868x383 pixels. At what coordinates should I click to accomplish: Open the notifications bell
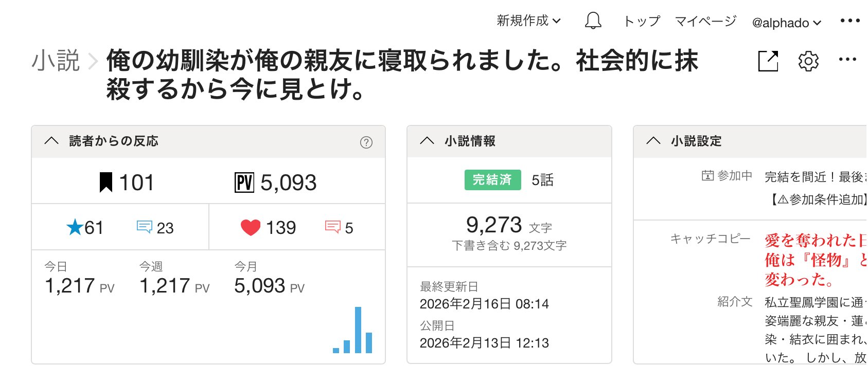click(x=593, y=21)
